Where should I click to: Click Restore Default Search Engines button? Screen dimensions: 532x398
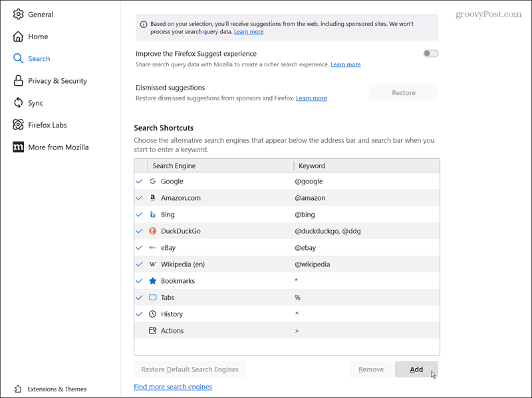point(190,369)
